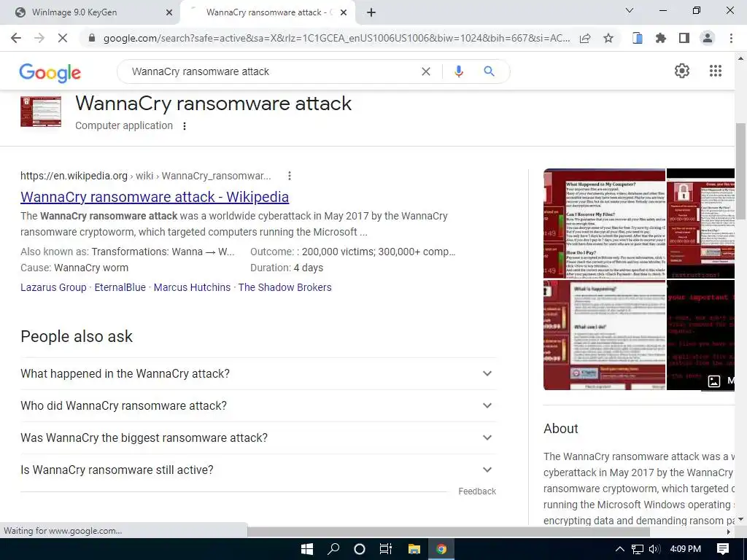The height and width of the screenshot is (560, 747).
Task: Go back to the previous page
Action: 16,38
